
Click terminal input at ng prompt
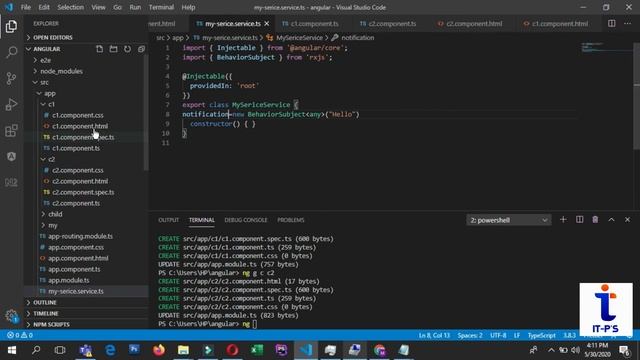point(255,324)
